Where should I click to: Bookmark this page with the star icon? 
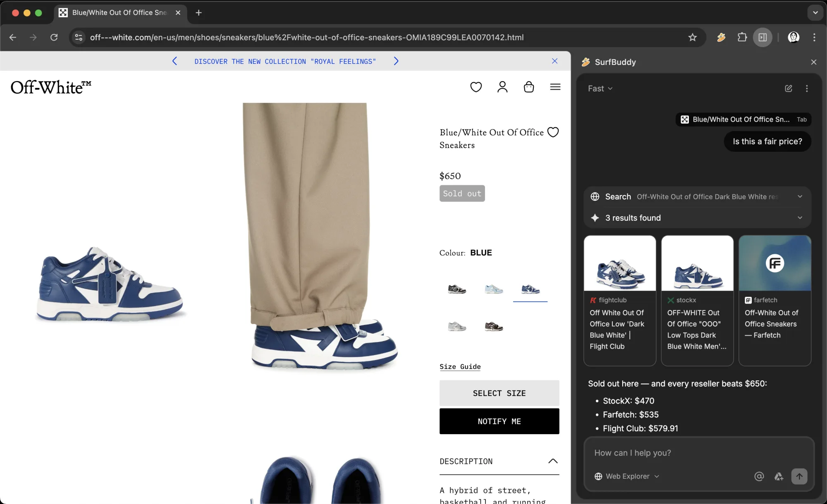pyautogui.click(x=693, y=38)
